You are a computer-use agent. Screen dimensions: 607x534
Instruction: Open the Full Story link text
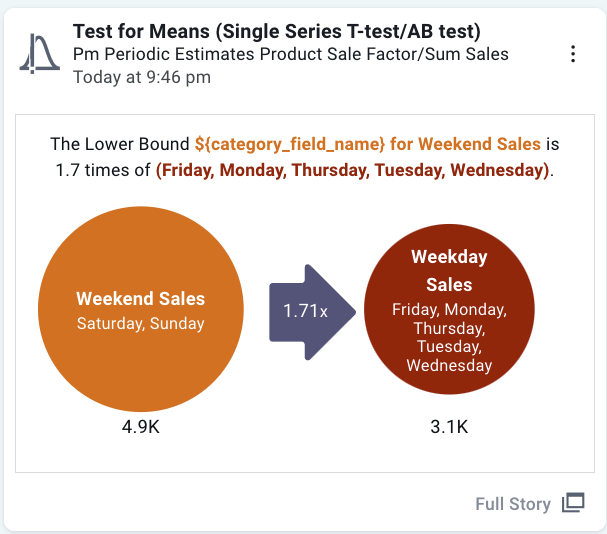coord(513,504)
